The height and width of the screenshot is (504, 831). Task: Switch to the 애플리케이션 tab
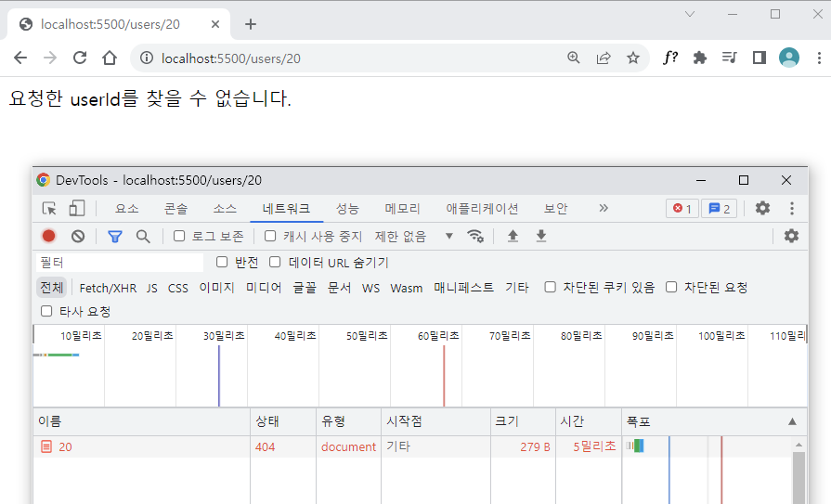[x=482, y=209]
